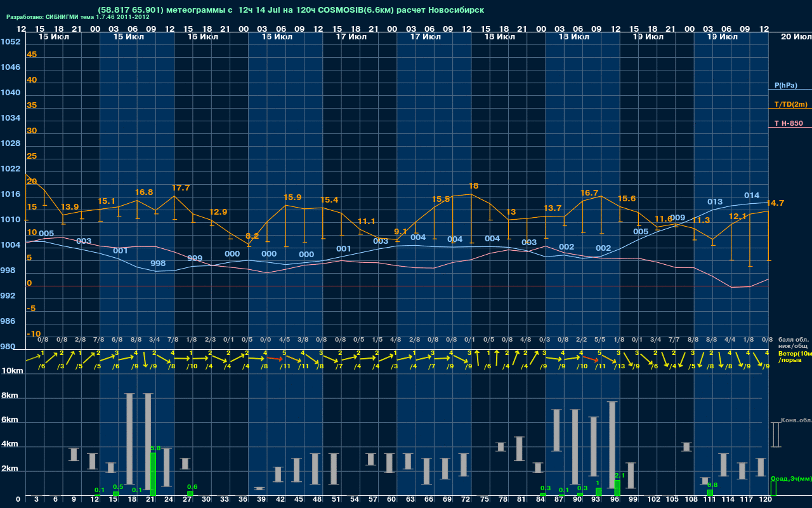Click the temperature value 13.7
Image resolution: width=812 pixels, height=508 pixels.
(x=553, y=208)
